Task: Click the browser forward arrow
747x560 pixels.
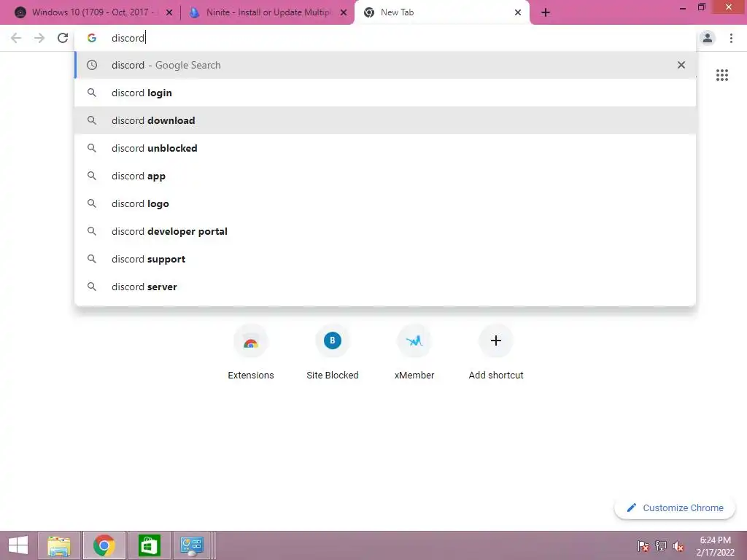Action: pyautogui.click(x=39, y=38)
